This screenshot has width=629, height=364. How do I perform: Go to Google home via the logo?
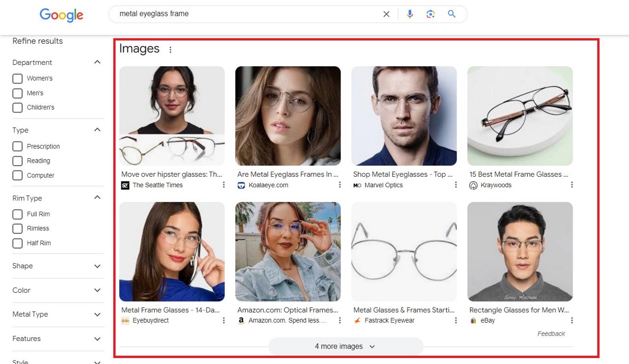coord(61,15)
